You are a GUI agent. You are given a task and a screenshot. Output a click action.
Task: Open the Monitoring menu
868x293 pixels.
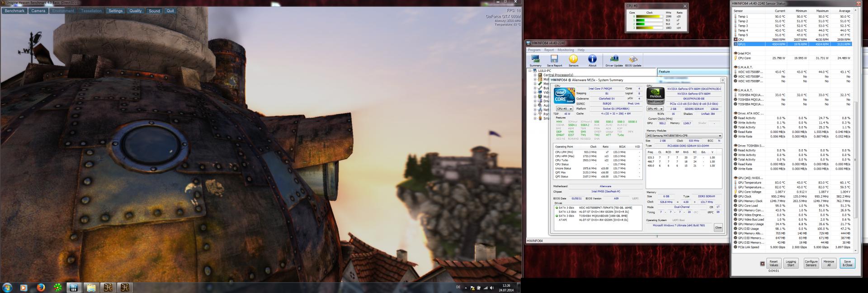click(x=566, y=50)
